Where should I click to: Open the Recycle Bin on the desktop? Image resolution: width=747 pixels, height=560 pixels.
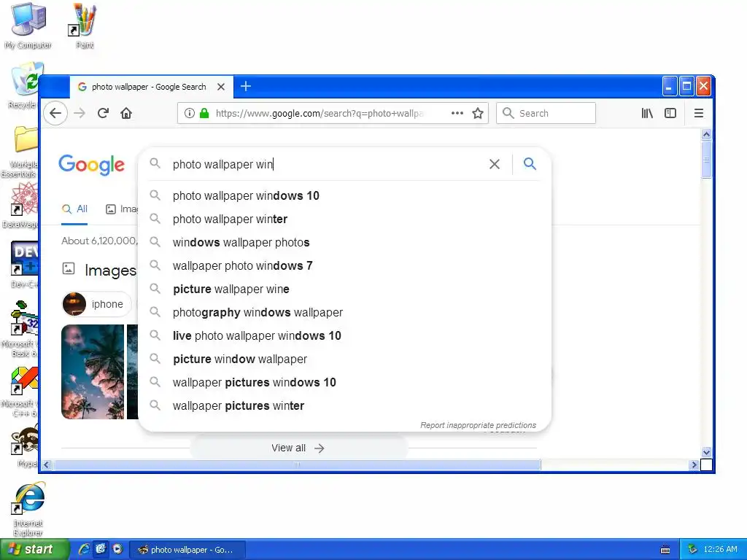pyautogui.click(x=23, y=86)
